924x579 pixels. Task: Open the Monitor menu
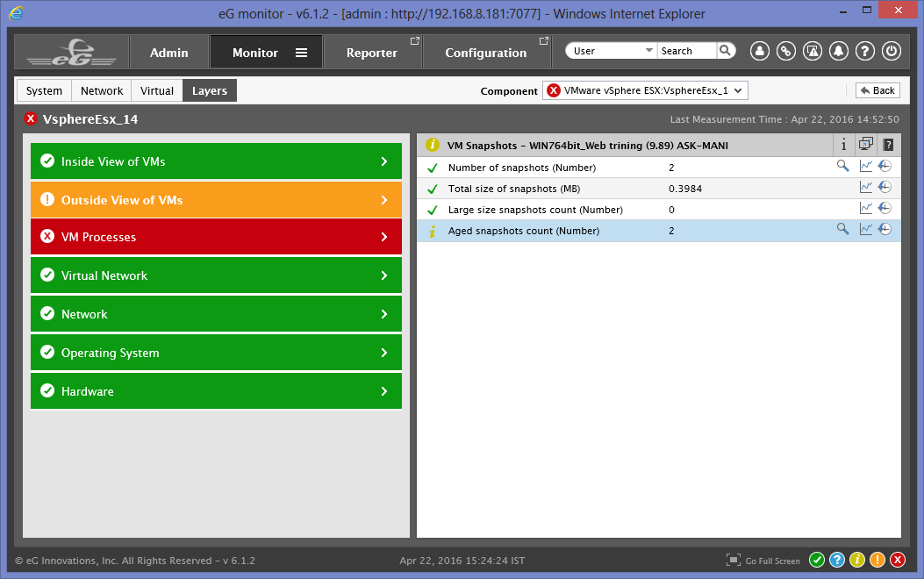tap(255, 53)
